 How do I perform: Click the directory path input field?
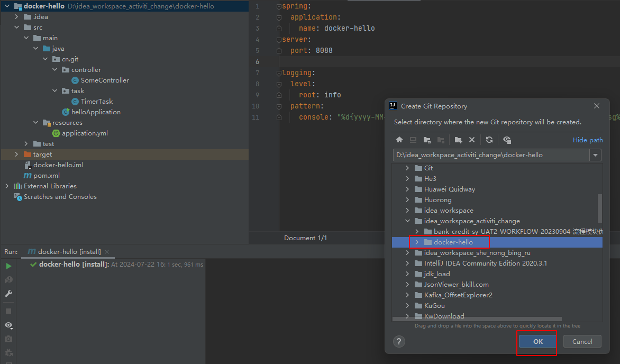pyautogui.click(x=491, y=155)
